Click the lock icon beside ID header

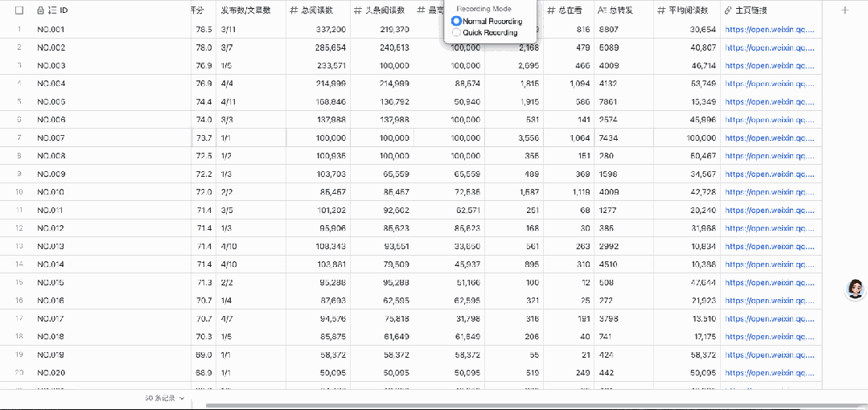point(40,10)
